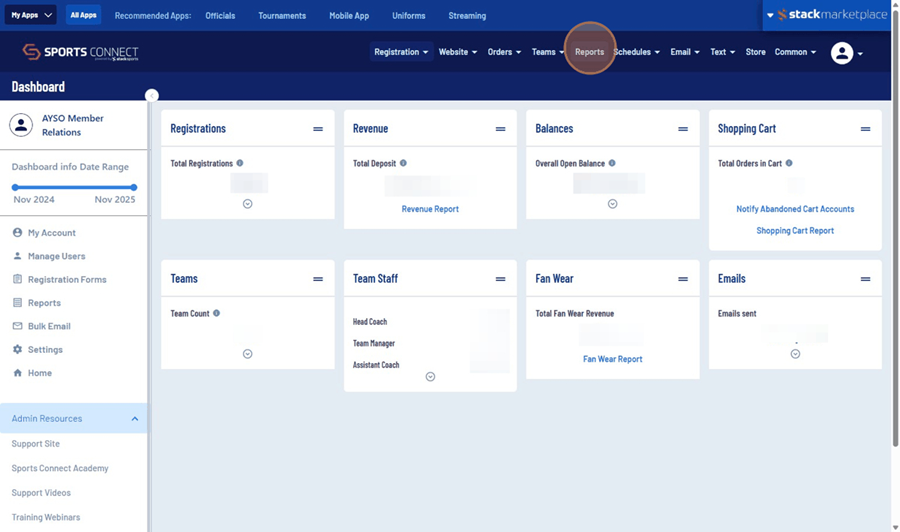Click info icon next to Overall Open Balance
This screenshot has width=900, height=532.
coord(612,163)
